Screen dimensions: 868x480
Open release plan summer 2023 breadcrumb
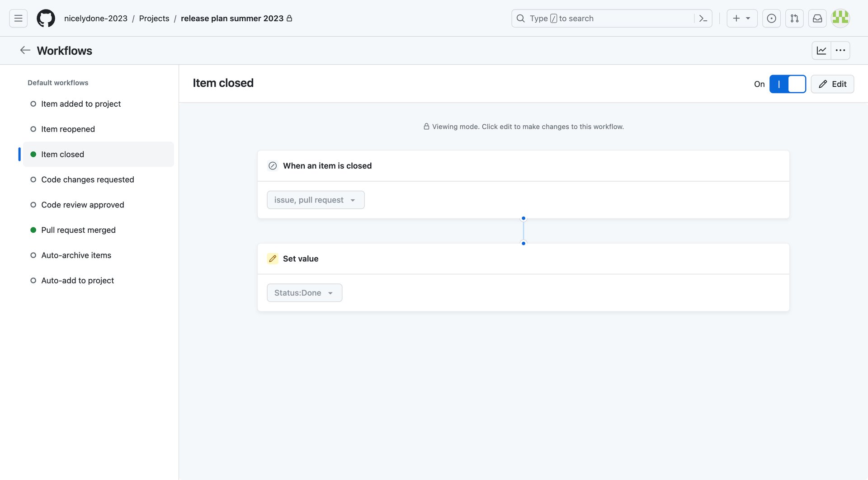[x=231, y=18]
